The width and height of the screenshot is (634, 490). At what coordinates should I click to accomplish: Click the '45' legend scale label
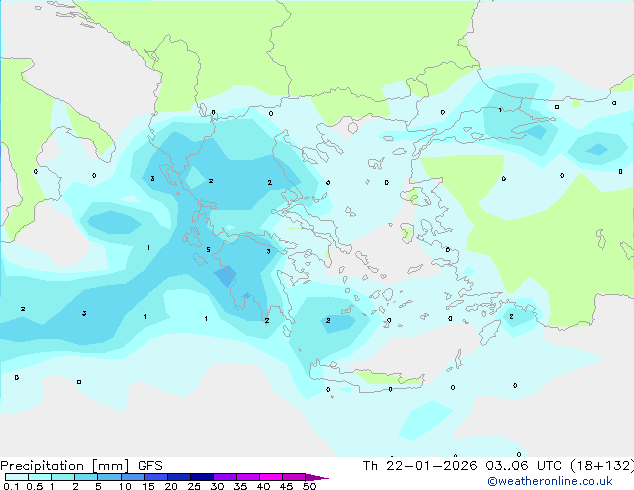pos(286,486)
